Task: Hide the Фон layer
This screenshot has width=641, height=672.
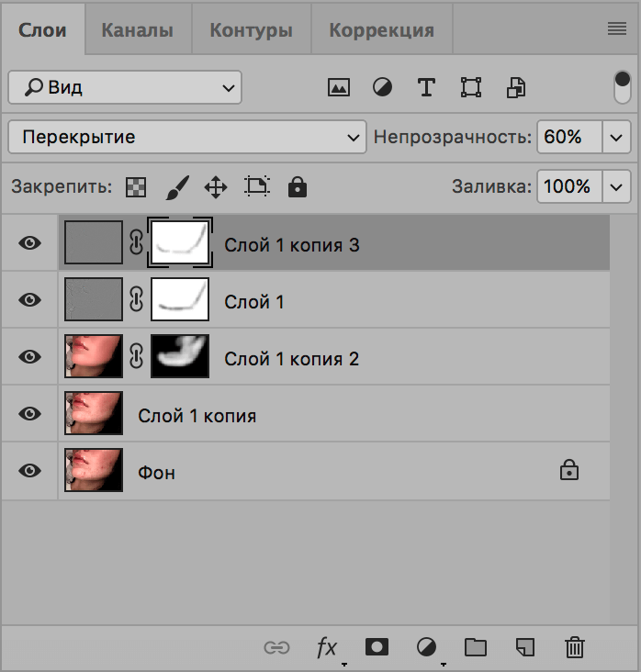Action: click(x=30, y=471)
